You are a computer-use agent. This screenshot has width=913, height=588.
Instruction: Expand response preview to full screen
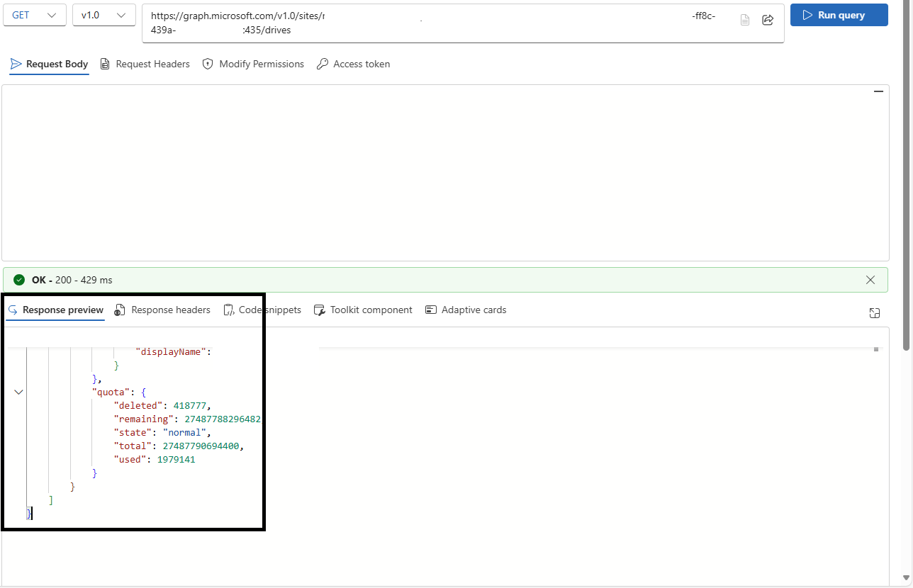click(x=875, y=312)
